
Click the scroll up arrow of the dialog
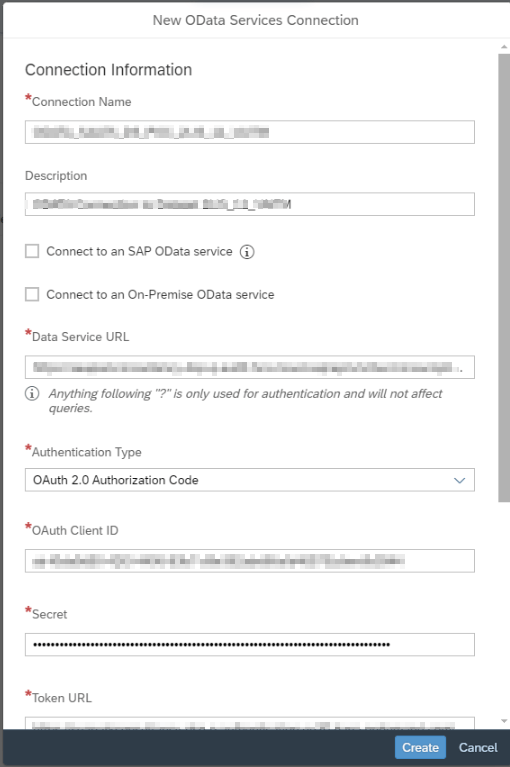(x=504, y=46)
